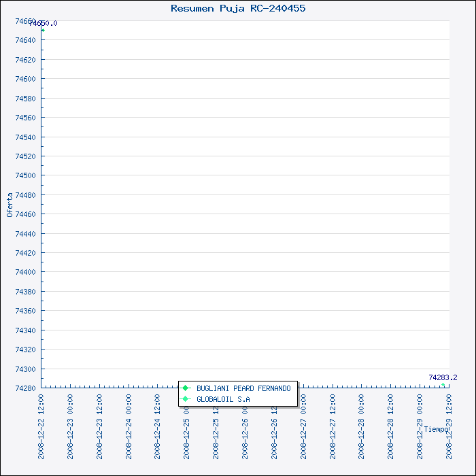Click the 74280 y-axis tick label
This screenshot has height=476, width=476.
coord(26,388)
